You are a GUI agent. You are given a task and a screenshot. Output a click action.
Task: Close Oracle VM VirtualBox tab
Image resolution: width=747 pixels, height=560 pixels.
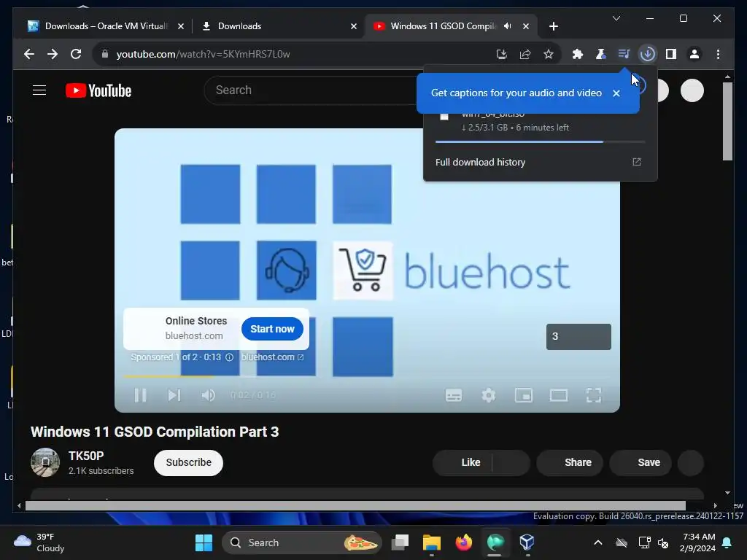pos(181,27)
